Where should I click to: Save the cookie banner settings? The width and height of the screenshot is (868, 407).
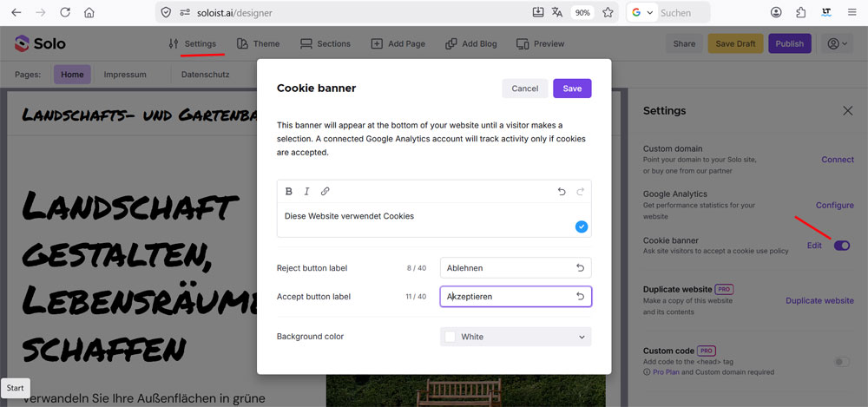click(572, 89)
